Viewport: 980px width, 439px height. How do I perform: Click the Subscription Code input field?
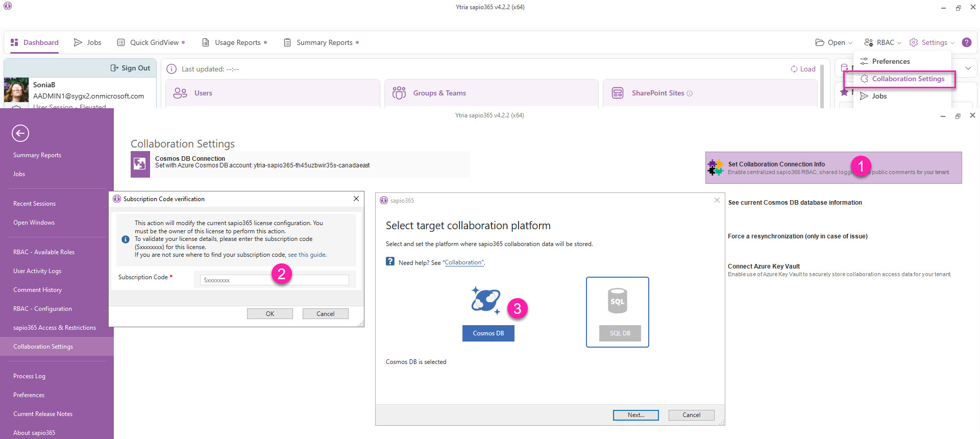(275, 280)
